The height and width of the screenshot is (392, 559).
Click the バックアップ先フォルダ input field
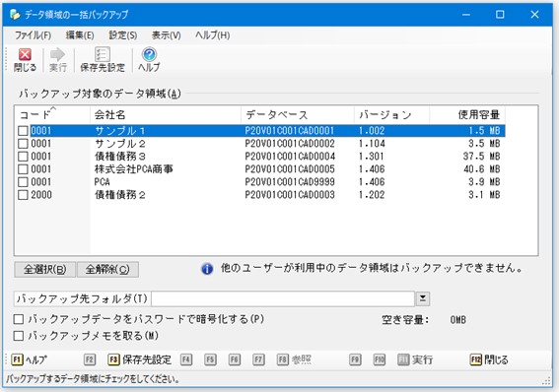click(283, 298)
